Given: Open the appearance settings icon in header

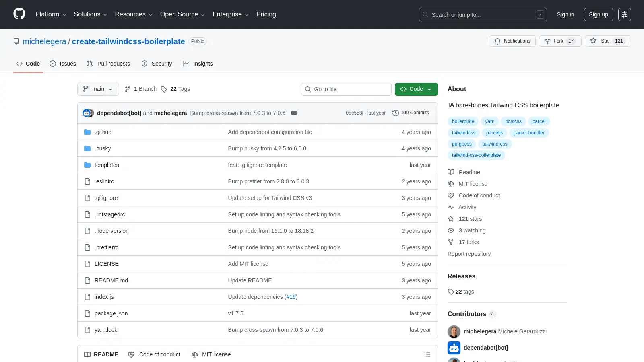Looking at the screenshot, I should coord(625,14).
